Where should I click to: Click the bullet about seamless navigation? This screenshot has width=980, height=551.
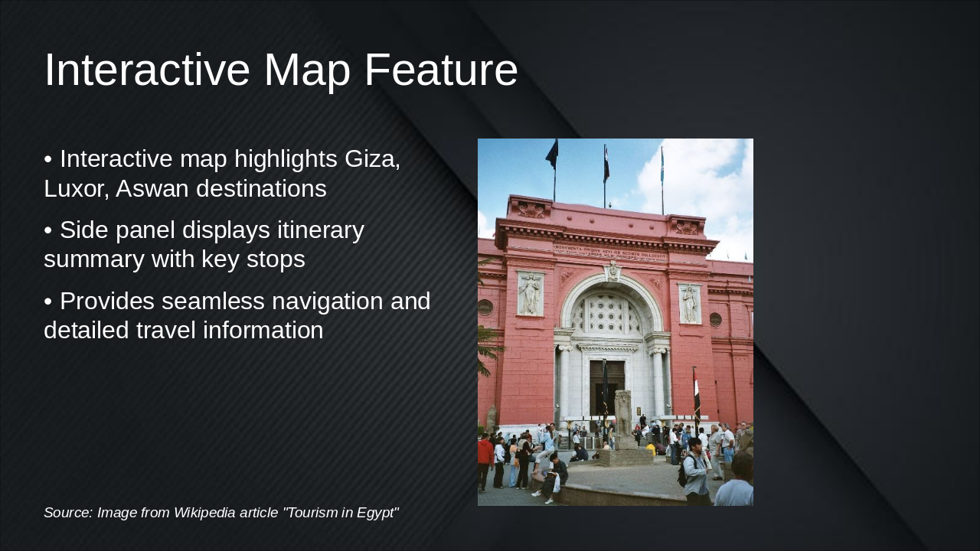coord(237,315)
